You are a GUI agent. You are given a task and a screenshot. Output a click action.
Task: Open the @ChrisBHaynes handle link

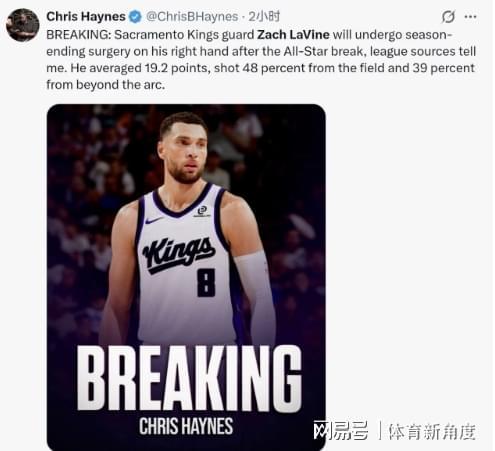(192, 16)
